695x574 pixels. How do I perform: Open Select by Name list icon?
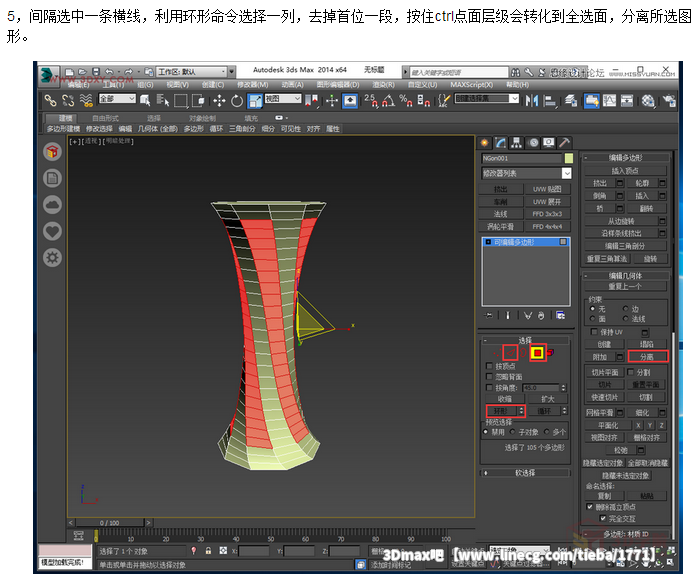click(163, 101)
